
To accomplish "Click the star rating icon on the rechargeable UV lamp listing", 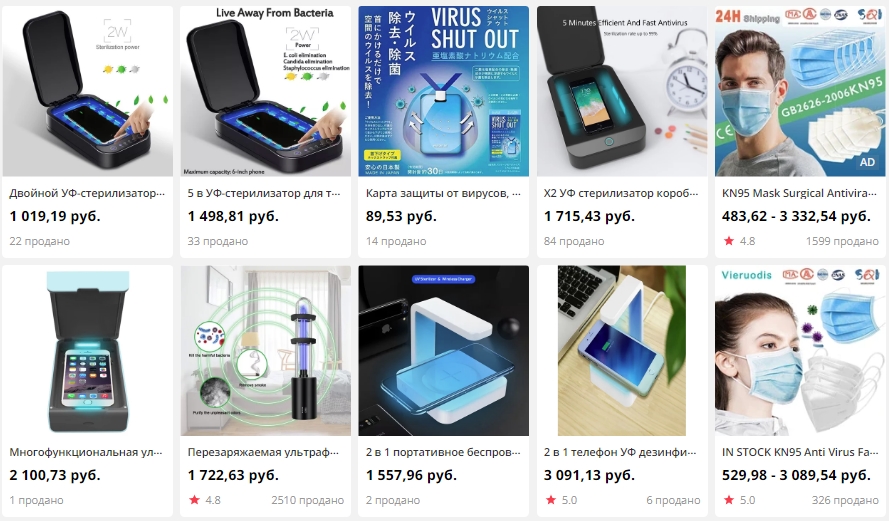I will click(194, 500).
